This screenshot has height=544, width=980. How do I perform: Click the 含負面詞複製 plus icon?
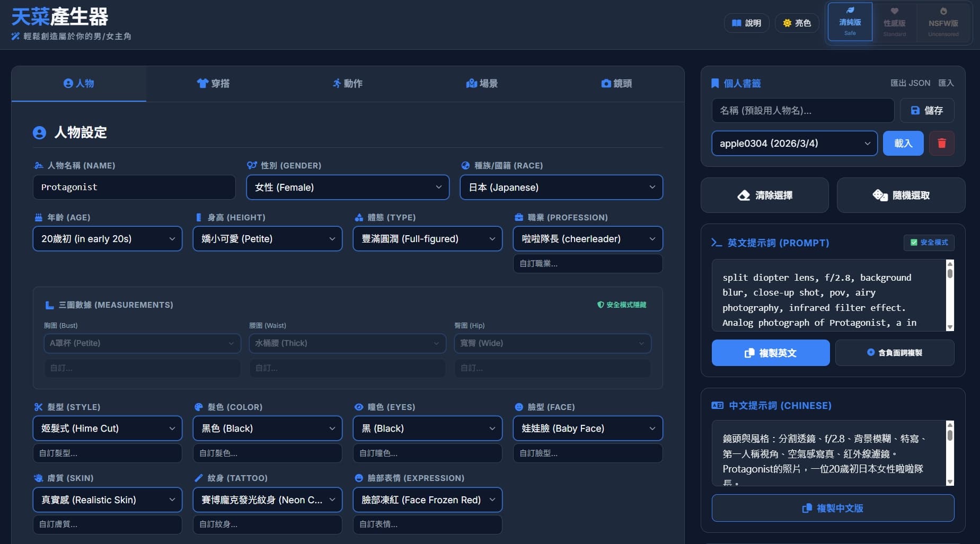tap(871, 353)
